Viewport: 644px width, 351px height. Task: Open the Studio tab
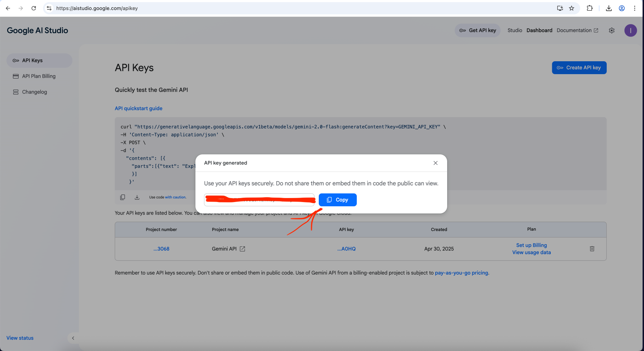coord(515,30)
